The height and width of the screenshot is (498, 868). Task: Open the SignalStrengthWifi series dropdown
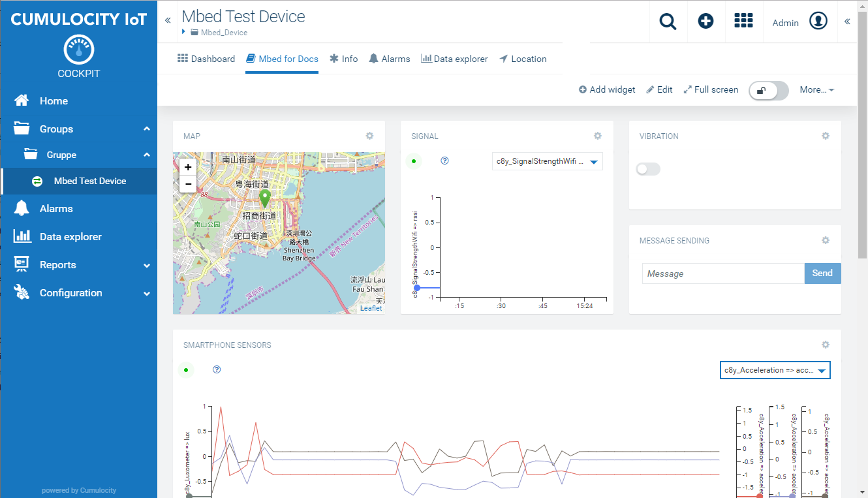click(548, 161)
